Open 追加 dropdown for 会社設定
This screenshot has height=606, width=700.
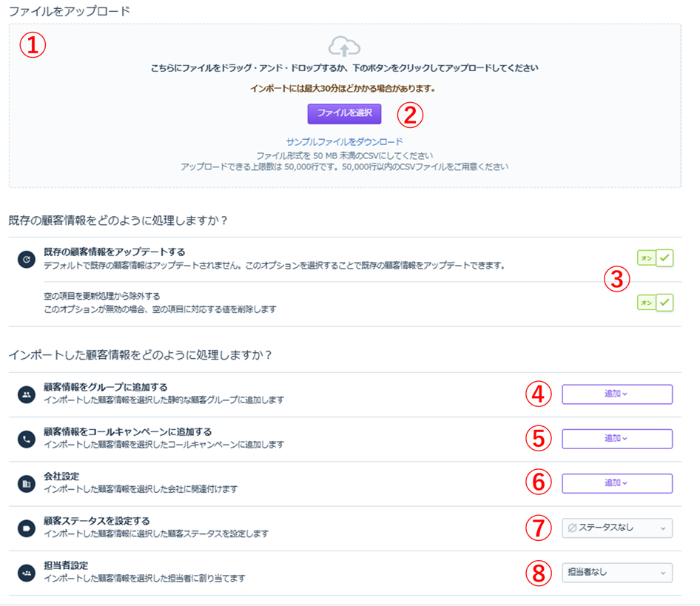617,484
